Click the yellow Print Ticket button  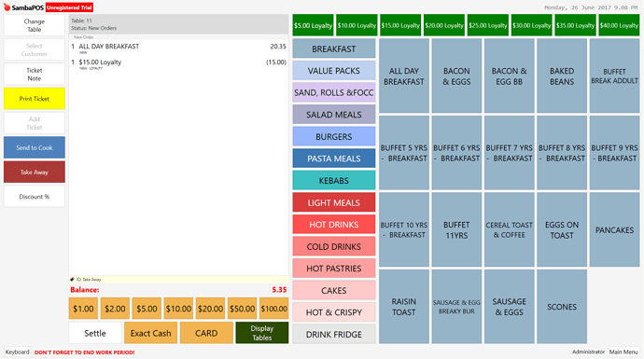(x=35, y=99)
